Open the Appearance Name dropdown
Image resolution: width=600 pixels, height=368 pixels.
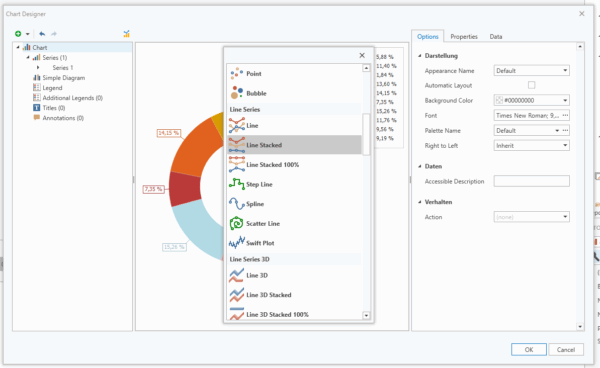tap(532, 70)
